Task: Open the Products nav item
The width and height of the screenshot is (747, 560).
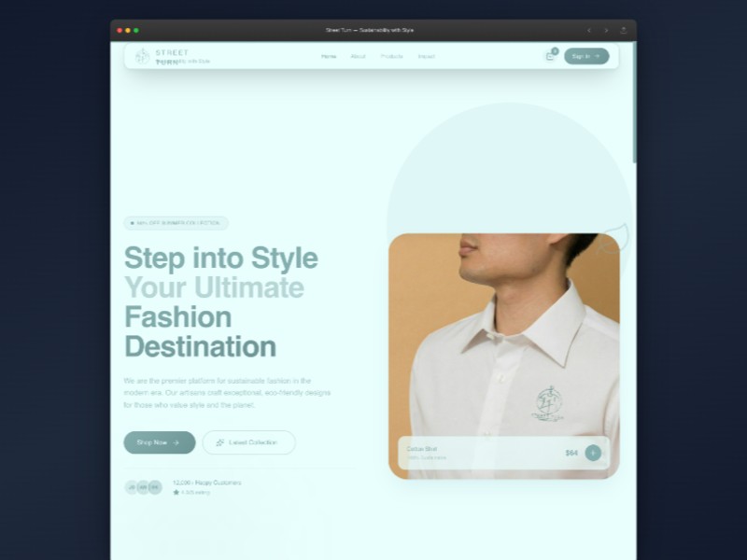Action: [392, 56]
